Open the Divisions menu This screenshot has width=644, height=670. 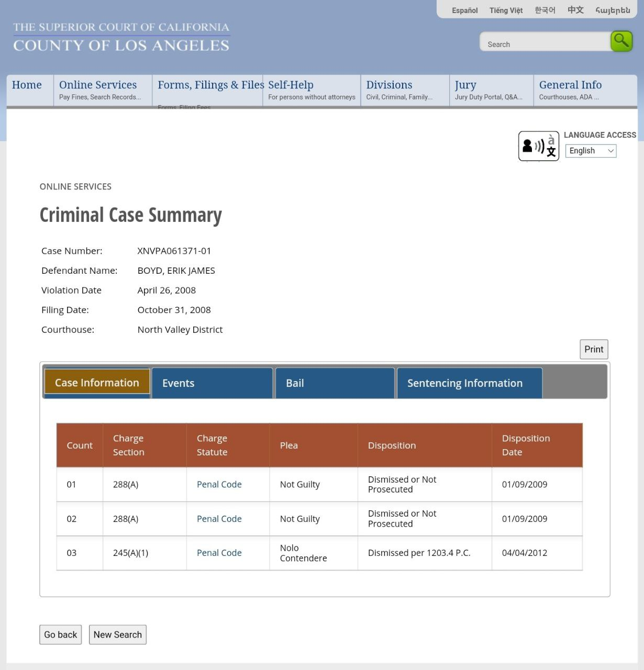pos(405,90)
